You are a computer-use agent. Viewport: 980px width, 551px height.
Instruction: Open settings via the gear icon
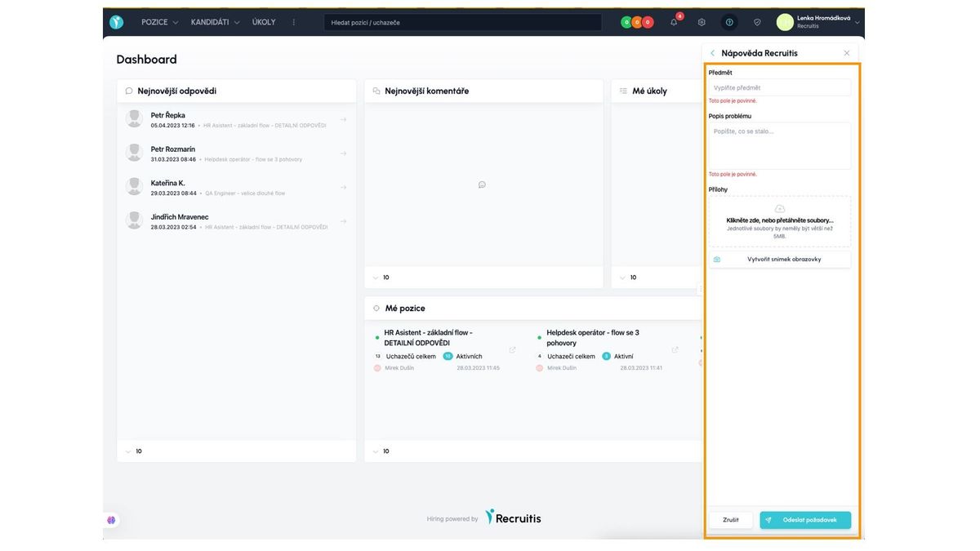(702, 22)
